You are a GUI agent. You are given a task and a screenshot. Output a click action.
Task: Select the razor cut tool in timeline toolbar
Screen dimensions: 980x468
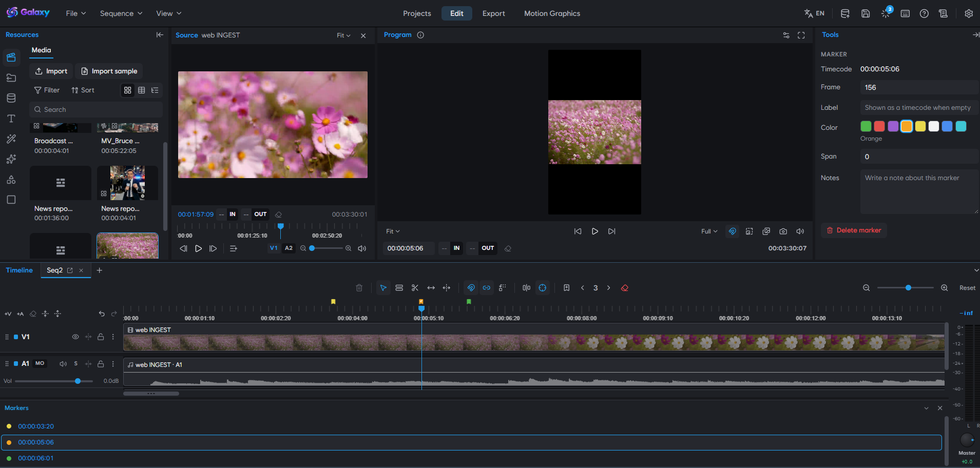[415, 288]
